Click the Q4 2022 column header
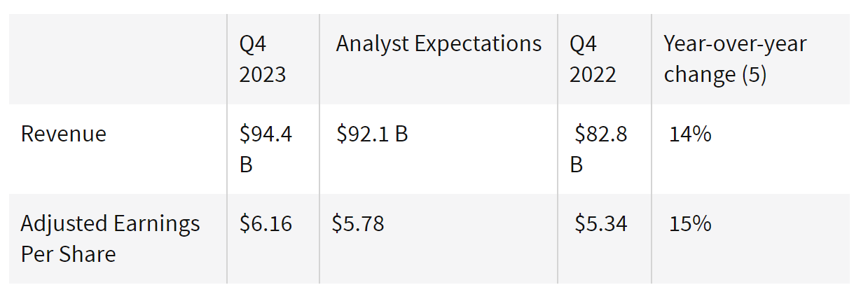The height and width of the screenshot is (299, 868). 593,59
